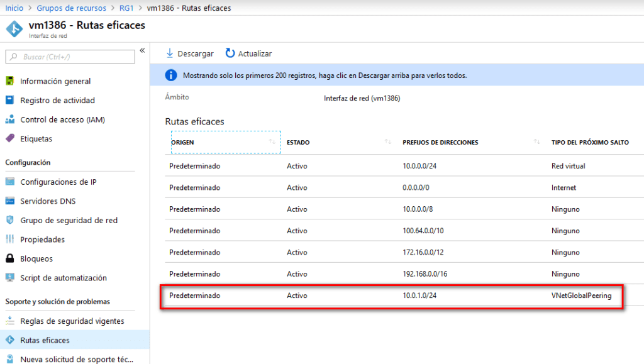The width and height of the screenshot is (644, 364).
Task: Sort by ESTADO column arrows
Action: pos(387,141)
